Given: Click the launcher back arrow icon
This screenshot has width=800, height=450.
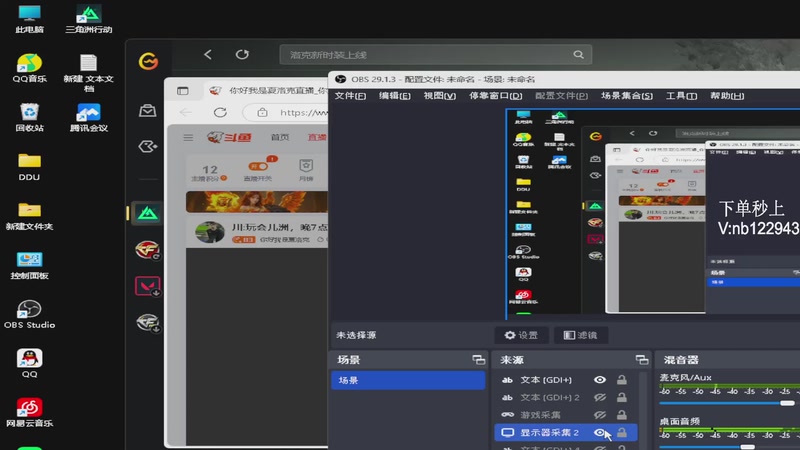Looking at the screenshot, I should [208, 55].
